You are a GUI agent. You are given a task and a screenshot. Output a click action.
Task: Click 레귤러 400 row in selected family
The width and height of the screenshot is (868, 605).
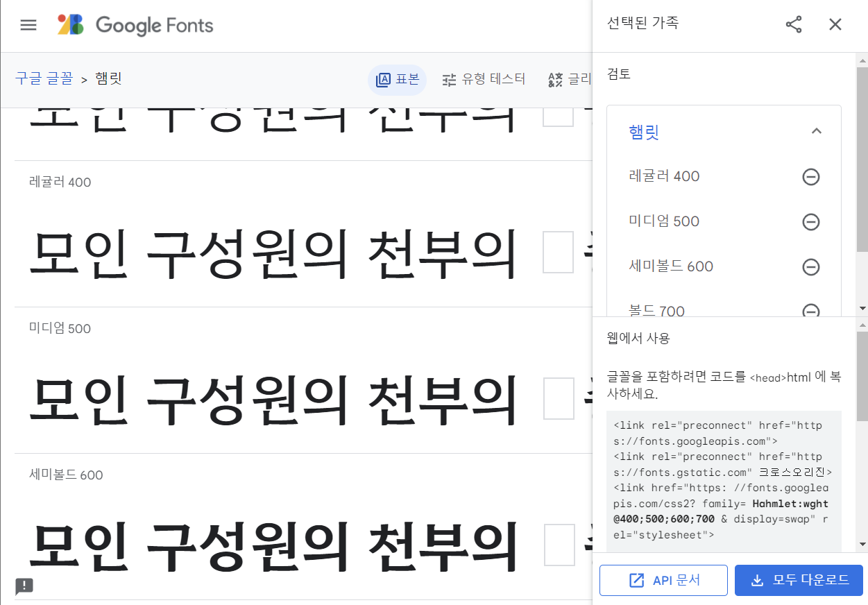724,177
